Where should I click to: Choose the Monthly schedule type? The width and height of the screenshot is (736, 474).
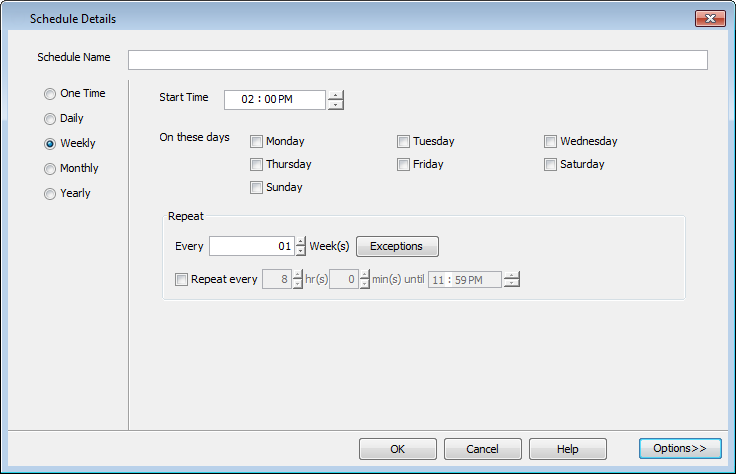pyautogui.click(x=50, y=169)
